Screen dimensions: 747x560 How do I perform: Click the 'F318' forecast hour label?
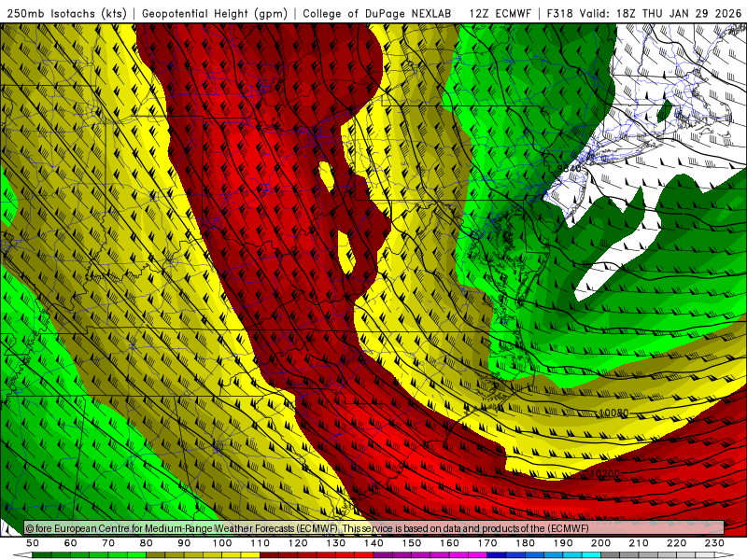[559, 13]
